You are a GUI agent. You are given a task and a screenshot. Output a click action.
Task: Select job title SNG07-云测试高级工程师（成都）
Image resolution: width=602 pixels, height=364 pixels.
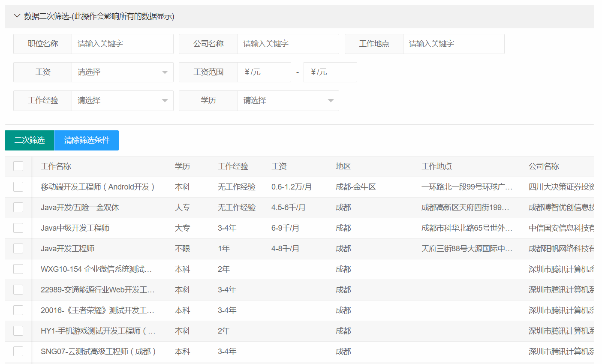pos(98,352)
